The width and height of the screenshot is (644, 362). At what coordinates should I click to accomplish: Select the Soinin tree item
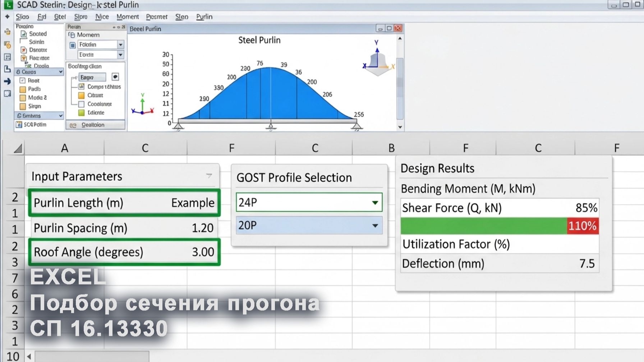click(x=37, y=42)
